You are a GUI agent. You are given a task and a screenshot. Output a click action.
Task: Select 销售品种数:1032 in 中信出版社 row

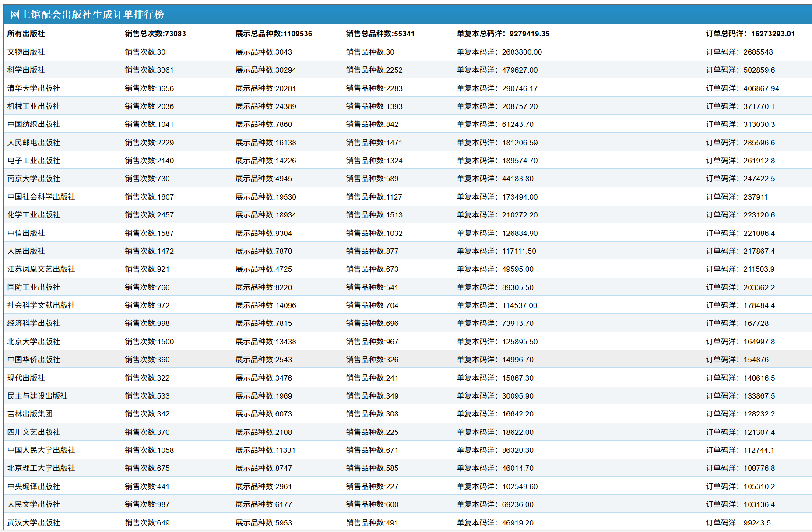pos(374,233)
